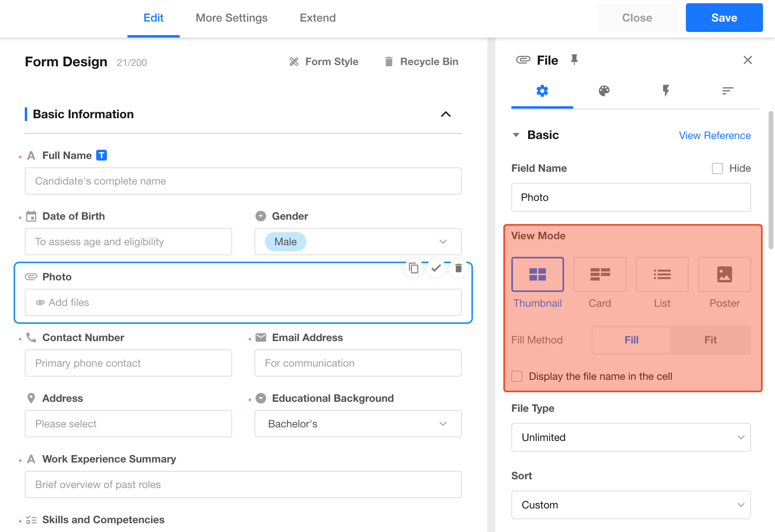Copy the Photo field using duplicate icon
The height and width of the screenshot is (532, 775).
point(414,268)
